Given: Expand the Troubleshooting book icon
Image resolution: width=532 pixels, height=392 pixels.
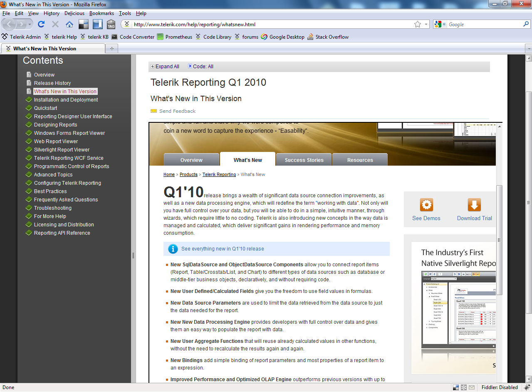Looking at the screenshot, I should coord(29,208).
